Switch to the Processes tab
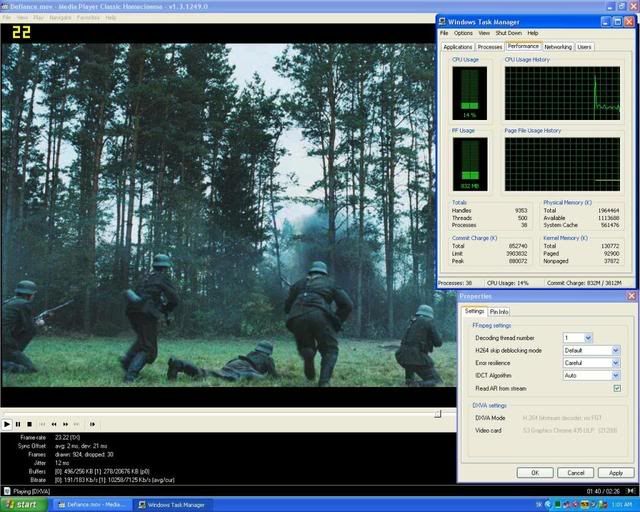640x512 pixels. [x=490, y=47]
